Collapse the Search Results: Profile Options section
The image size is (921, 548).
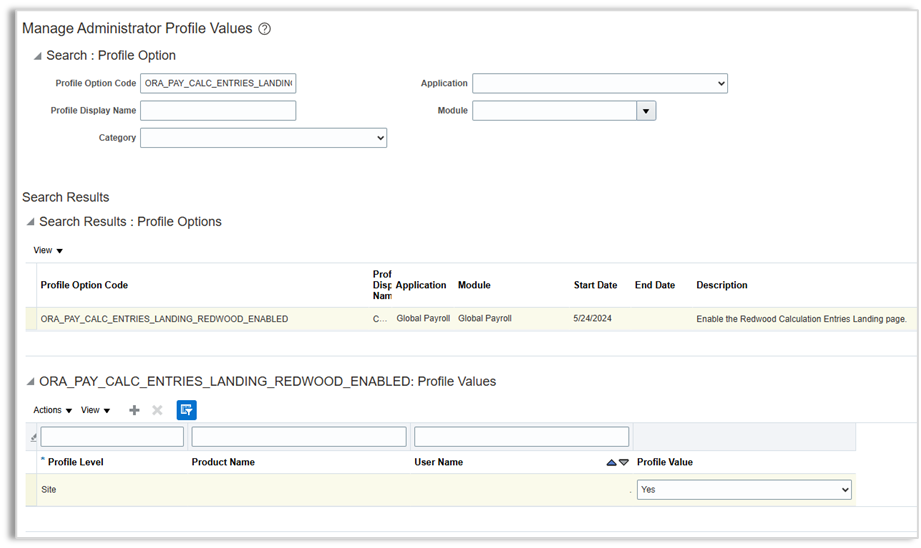coord(31,222)
